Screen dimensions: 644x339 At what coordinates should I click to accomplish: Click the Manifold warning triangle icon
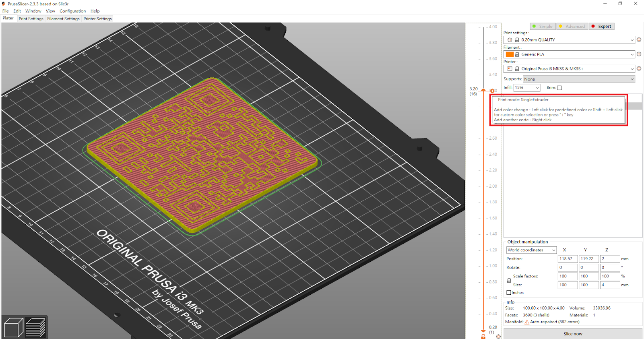pyautogui.click(x=527, y=322)
